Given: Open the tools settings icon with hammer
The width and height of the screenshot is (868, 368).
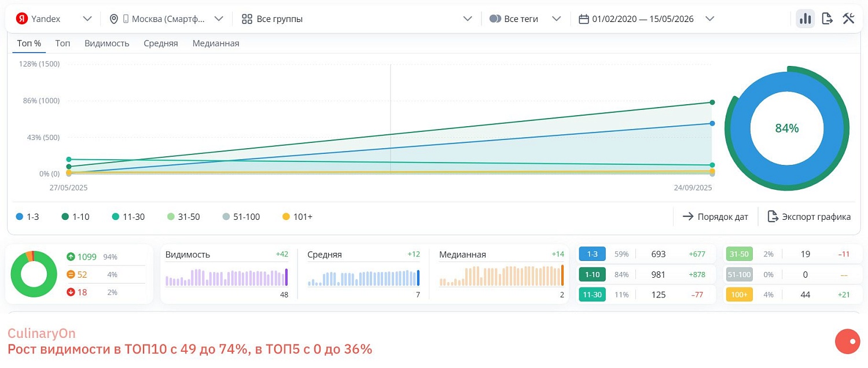Looking at the screenshot, I should point(848,18).
